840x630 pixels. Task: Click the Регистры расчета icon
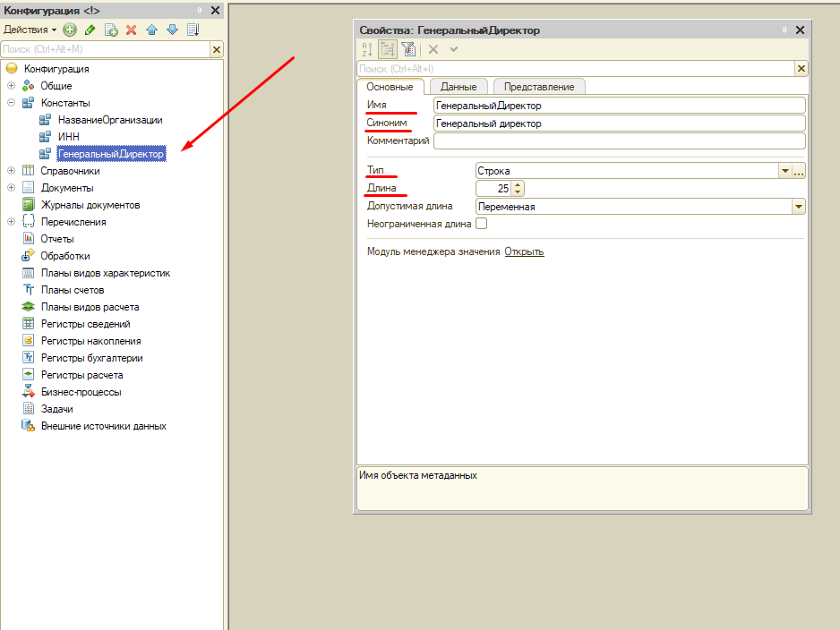29,375
